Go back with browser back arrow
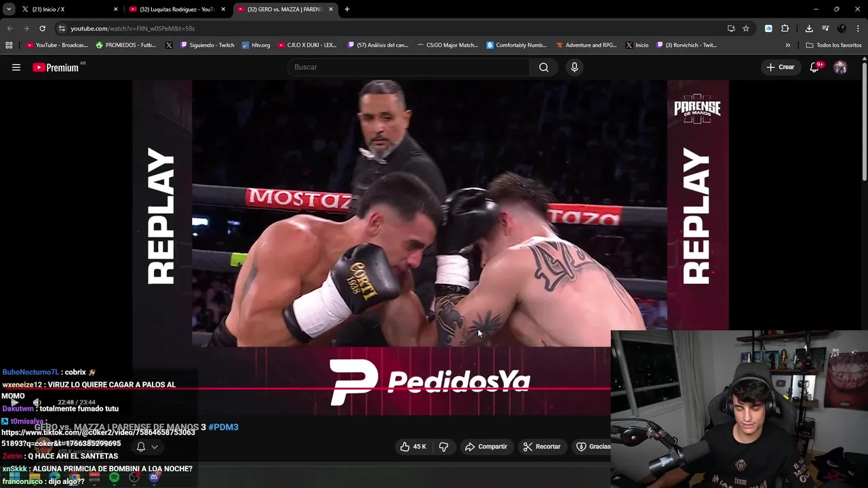The height and width of the screenshot is (488, 868). pos(9,28)
